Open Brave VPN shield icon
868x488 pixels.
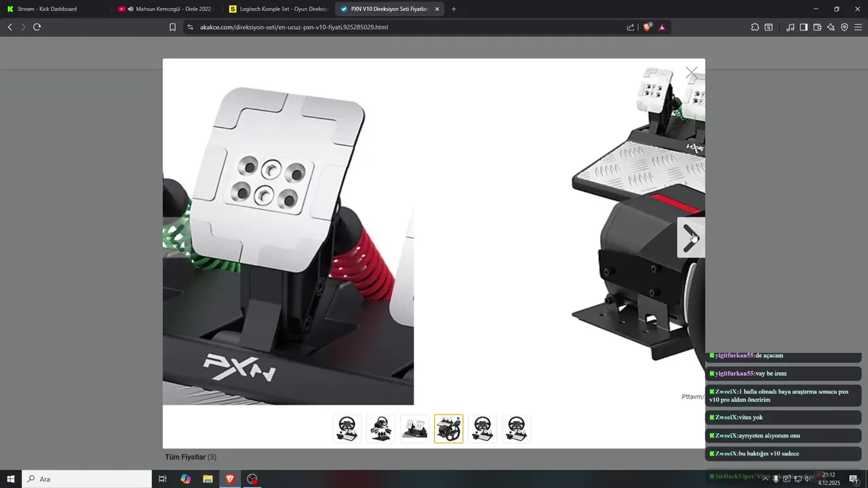click(844, 27)
